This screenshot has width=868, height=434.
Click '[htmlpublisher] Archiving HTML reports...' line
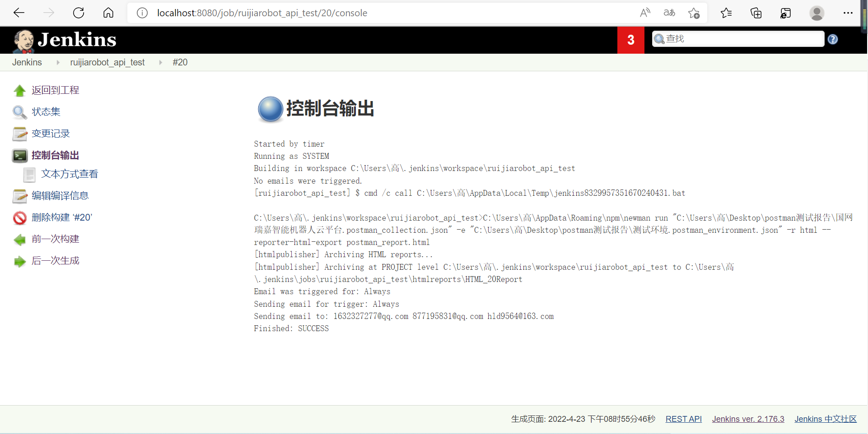pos(343,254)
